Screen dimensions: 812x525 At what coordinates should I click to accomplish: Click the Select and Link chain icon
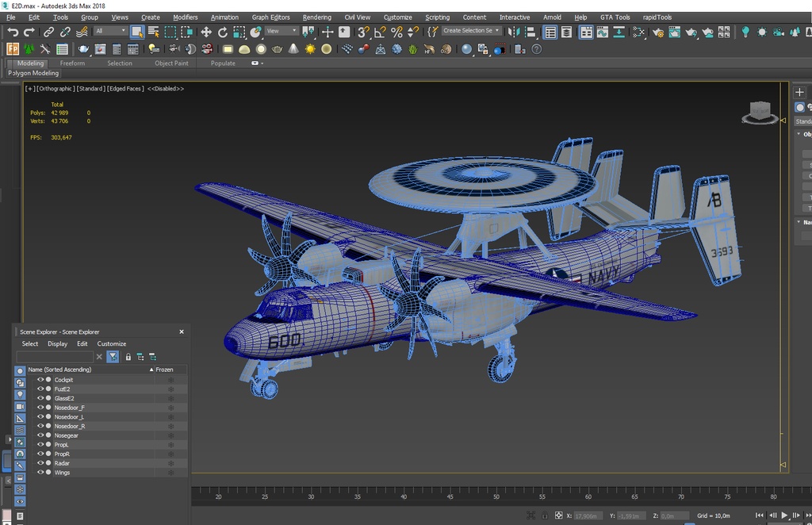click(x=48, y=32)
